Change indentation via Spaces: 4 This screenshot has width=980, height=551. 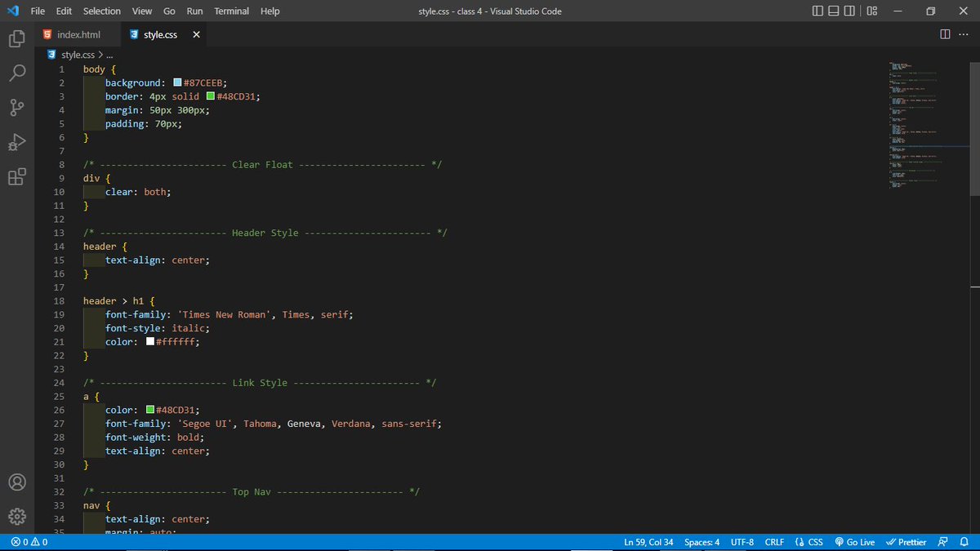702,542
